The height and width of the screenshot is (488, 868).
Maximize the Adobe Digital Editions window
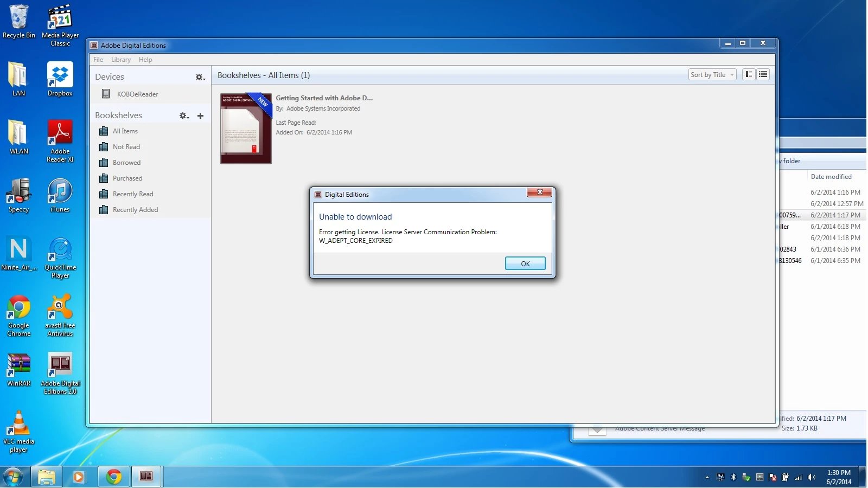(x=743, y=43)
